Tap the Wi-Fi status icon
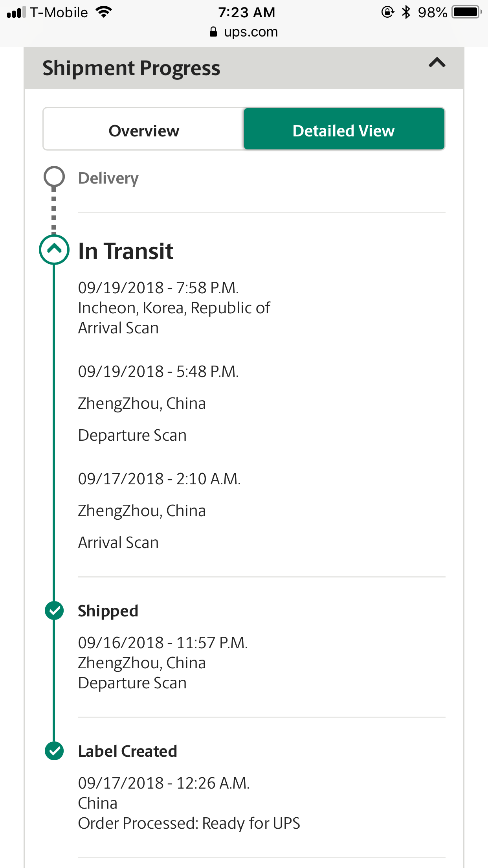 pos(104,12)
